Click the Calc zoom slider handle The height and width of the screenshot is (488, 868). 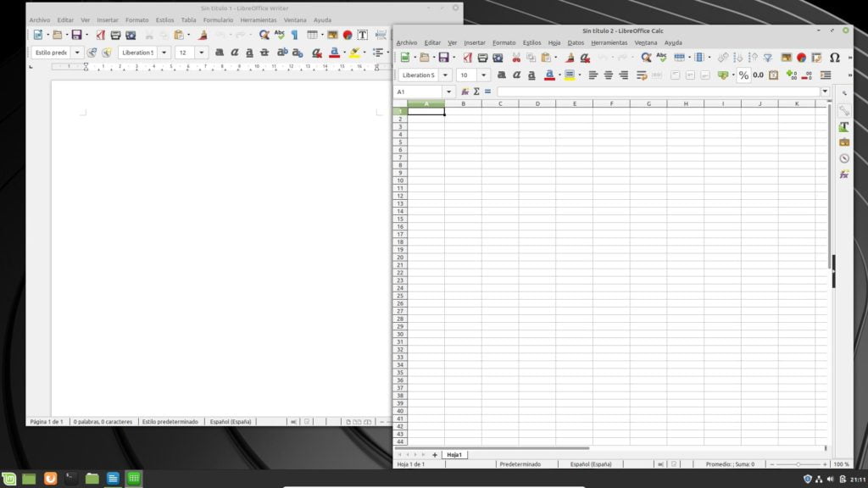pos(798,464)
